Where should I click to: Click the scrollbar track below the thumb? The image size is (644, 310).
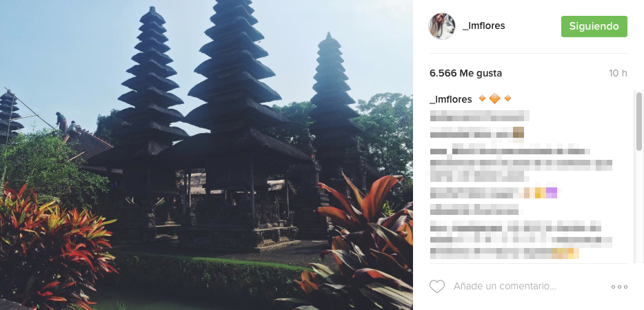tap(638, 206)
